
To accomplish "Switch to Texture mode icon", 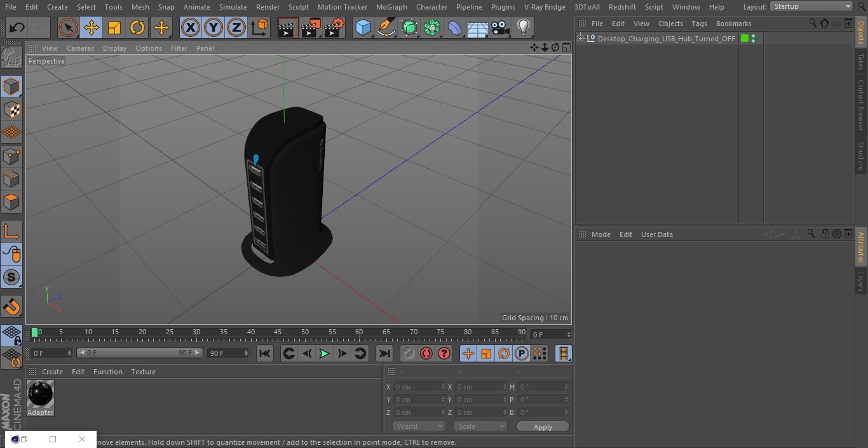I will click(11, 110).
